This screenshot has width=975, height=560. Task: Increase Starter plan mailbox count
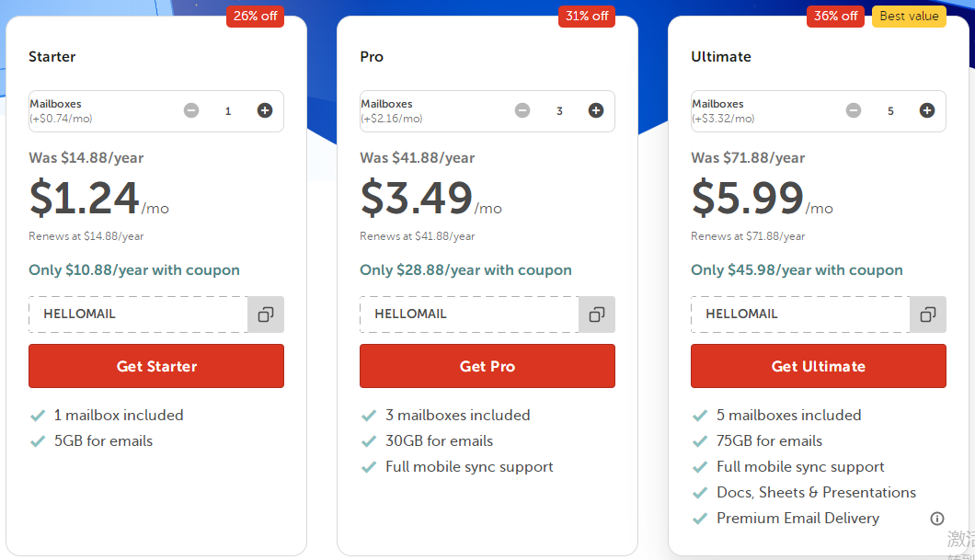265,110
